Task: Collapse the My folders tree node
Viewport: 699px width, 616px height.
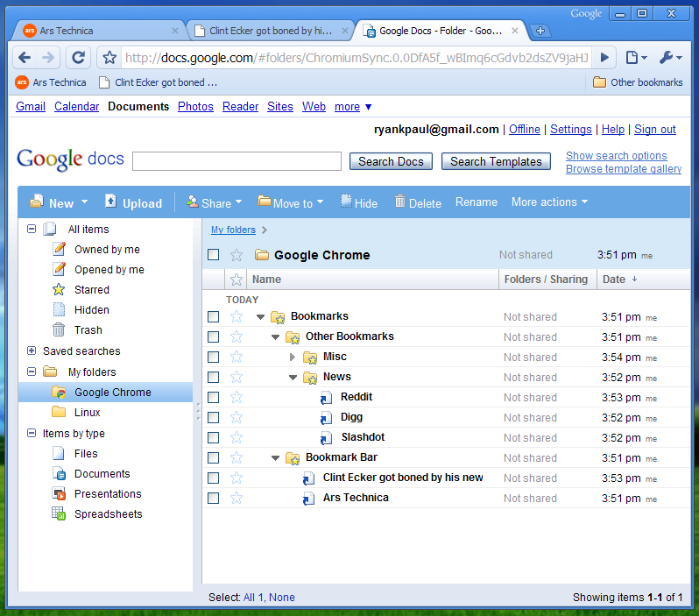Action: (32, 372)
